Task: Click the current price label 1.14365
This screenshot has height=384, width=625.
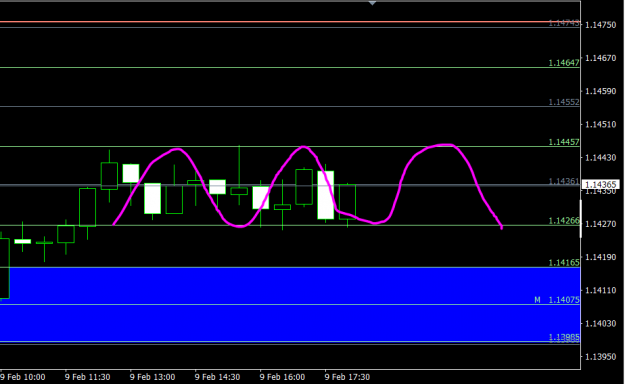Action: (601, 185)
